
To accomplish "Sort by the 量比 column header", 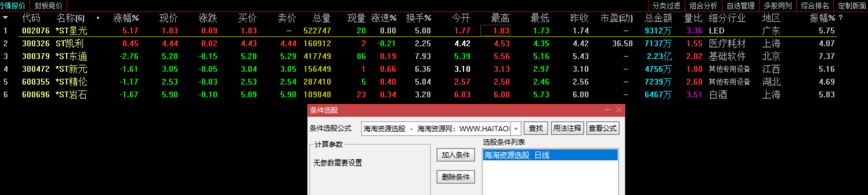I will tap(693, 18).
